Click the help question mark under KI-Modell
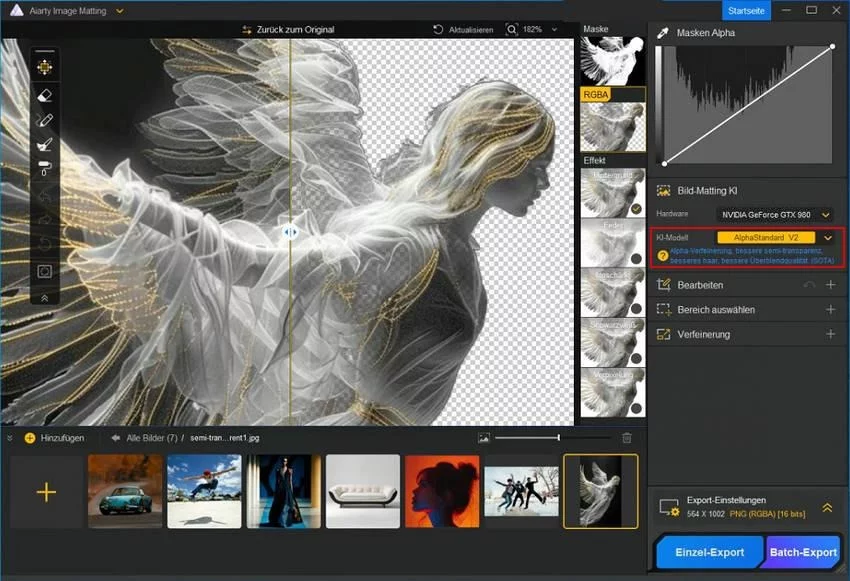The width and height of the screenshot is (850, 581). point(662,256)
